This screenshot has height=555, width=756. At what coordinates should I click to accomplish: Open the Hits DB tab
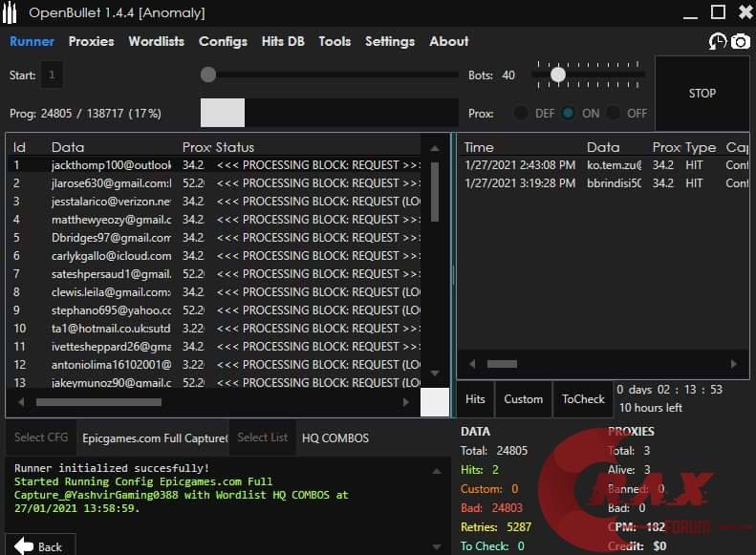(284, 41)
